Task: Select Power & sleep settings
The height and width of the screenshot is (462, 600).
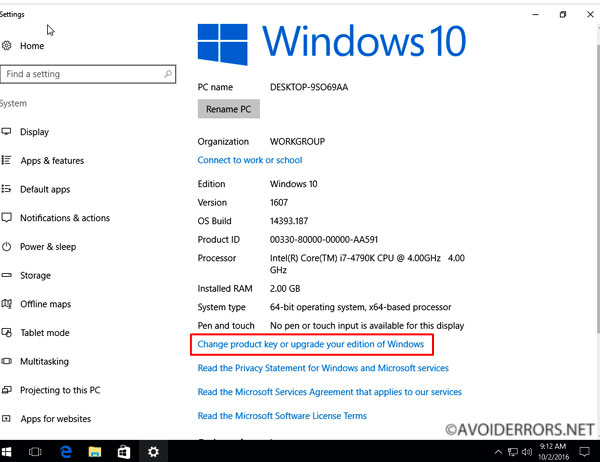Action: tap(48, 247)
